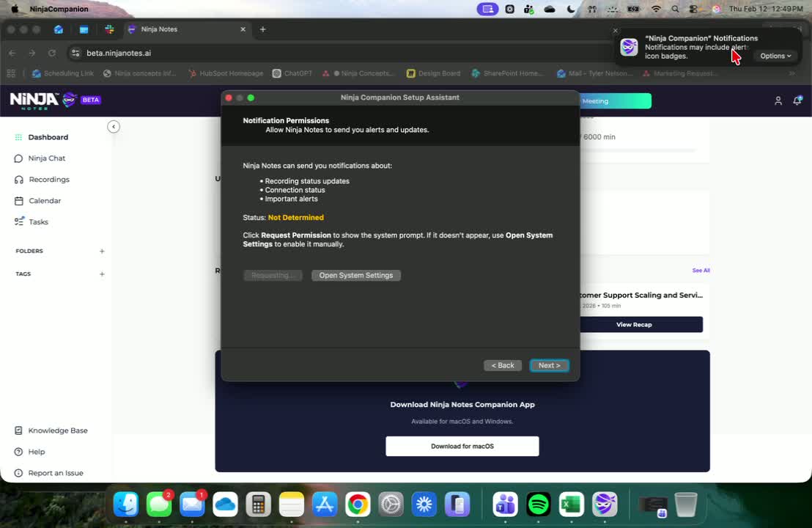812x528 pixels.
Task: Open the notifications bell icon
Action: (797, 100)
